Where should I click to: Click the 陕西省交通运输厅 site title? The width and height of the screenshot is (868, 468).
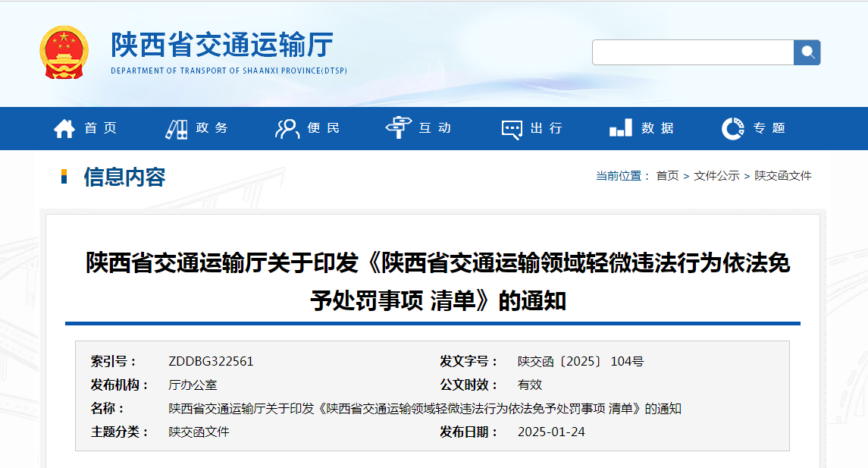click(222, 45)
